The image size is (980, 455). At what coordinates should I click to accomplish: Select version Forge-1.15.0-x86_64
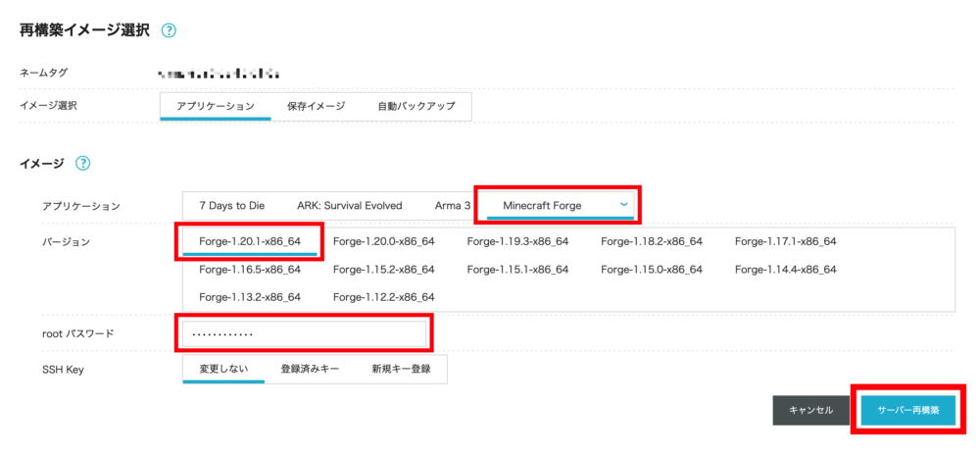pos(652,270)
